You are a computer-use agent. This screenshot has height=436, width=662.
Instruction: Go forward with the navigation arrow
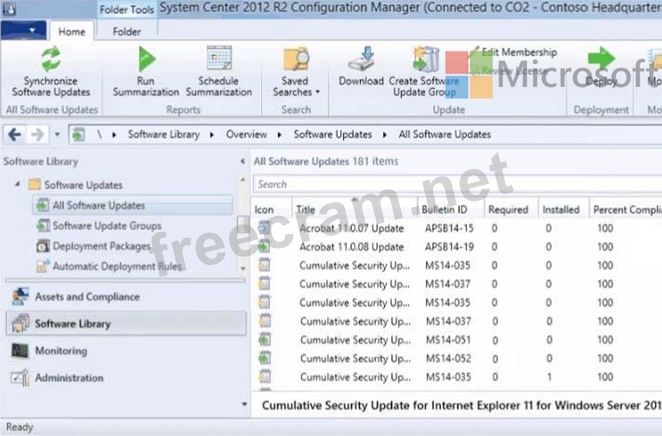pyautogui.click(x=38, y=135)
